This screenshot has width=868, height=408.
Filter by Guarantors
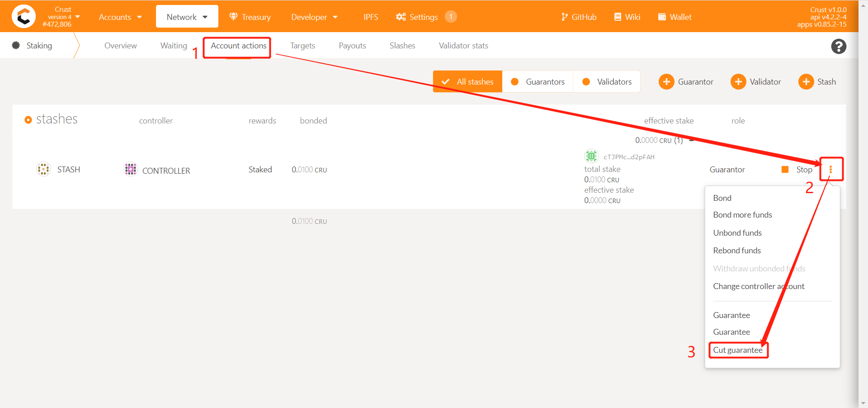tap(538, 81)
